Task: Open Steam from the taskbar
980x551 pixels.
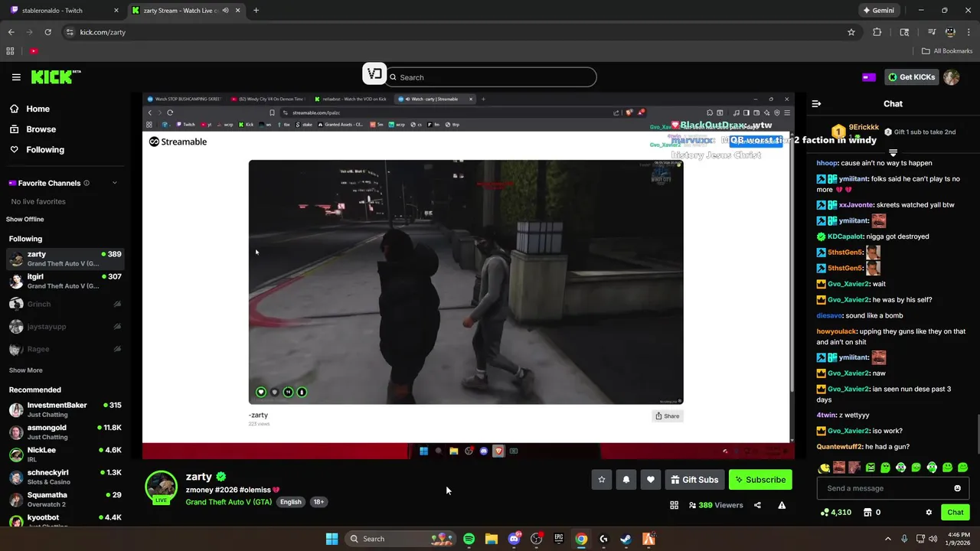Action: (626, 539)
